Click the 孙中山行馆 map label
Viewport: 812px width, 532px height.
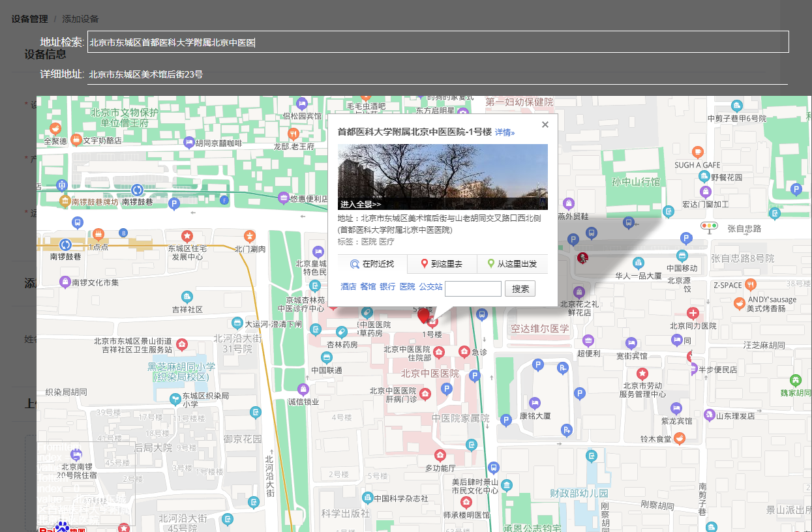(636, 181)
